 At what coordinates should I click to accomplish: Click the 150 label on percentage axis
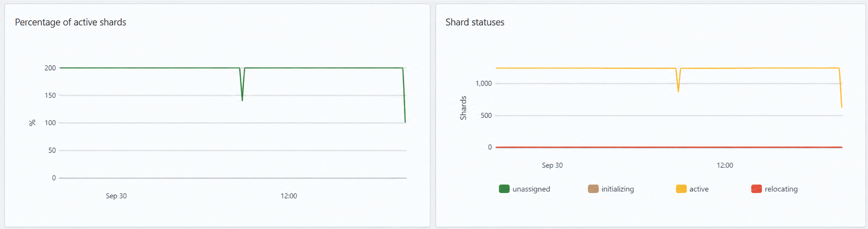50,96
